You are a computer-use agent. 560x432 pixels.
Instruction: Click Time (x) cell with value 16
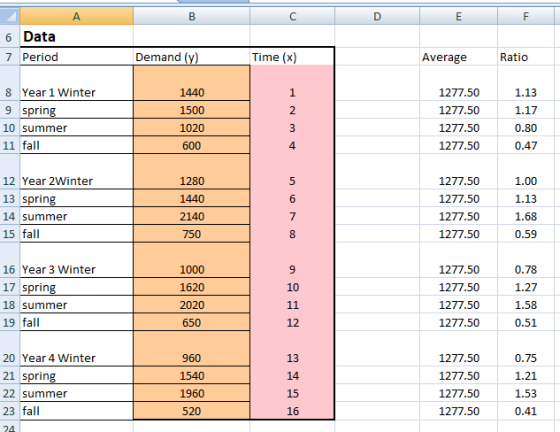click(292, 411)
